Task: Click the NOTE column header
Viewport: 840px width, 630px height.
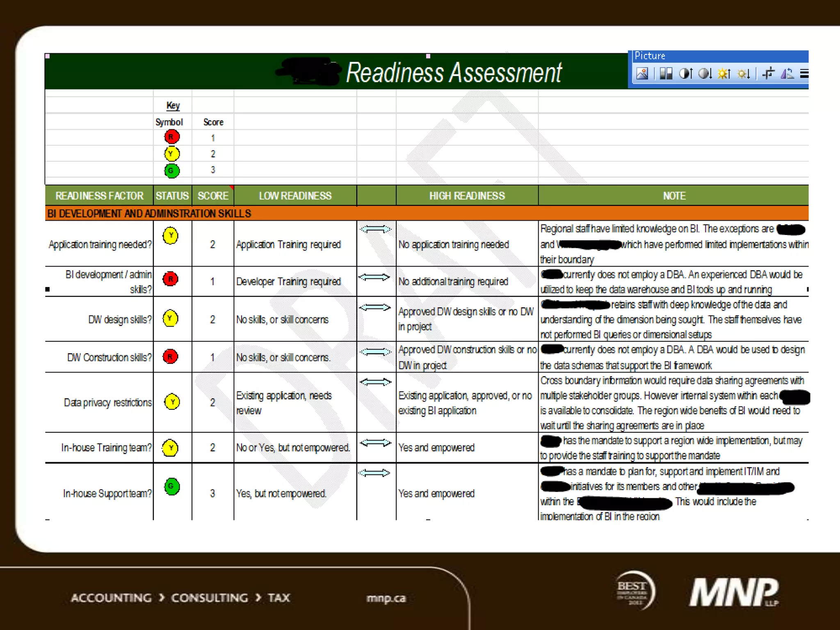Action: click(674, 196)
